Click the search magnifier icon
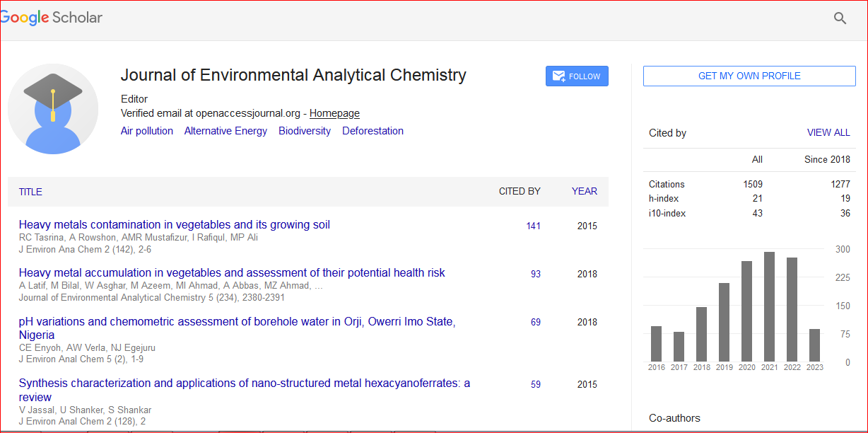868x433 pixels. [840, 18]
